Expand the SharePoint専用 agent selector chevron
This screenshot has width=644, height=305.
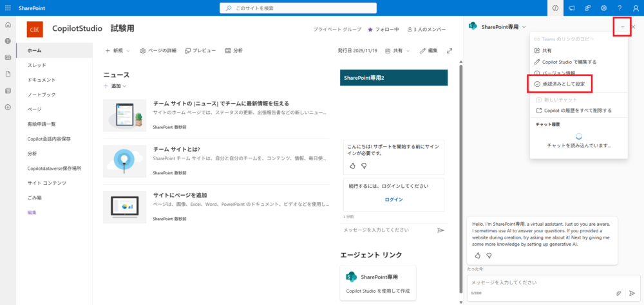tap(524, 26)
